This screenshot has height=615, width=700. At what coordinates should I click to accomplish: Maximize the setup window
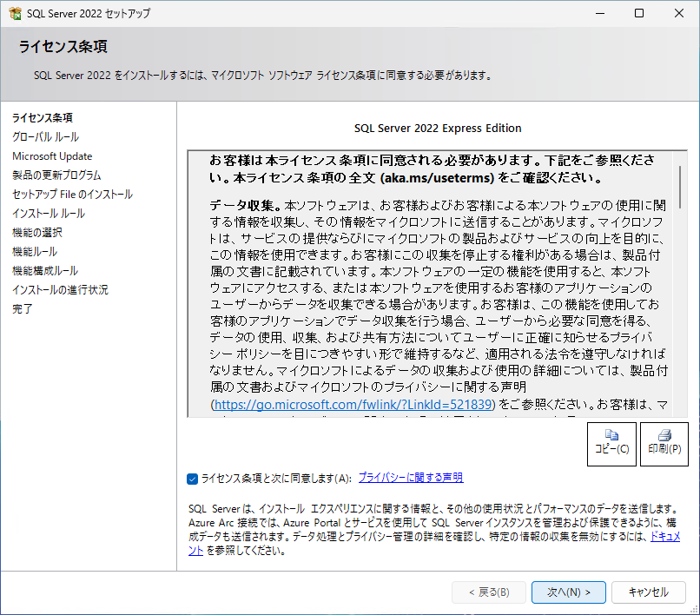(x=639, y=13)
